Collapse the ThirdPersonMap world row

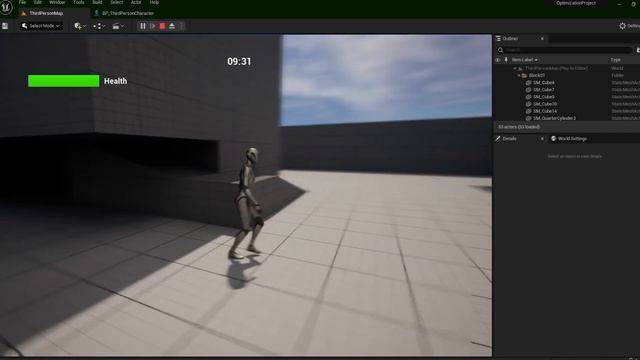coord(515,68)
